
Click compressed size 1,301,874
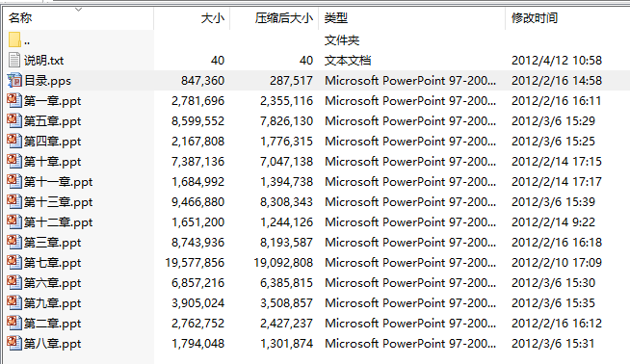pos(286,344)
